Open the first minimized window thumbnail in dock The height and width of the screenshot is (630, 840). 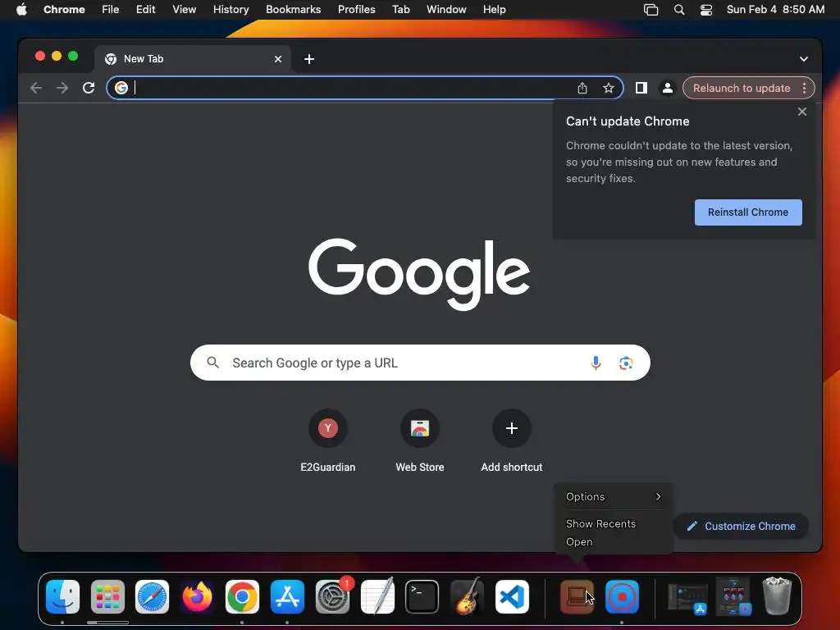[688, 596]
